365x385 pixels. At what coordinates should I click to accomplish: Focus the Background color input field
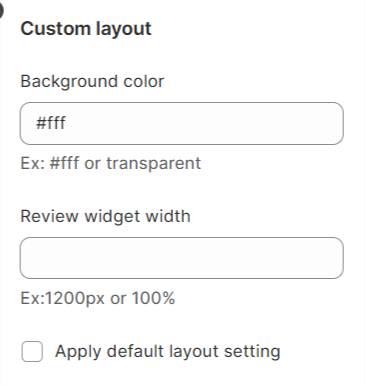pos(182,123)
